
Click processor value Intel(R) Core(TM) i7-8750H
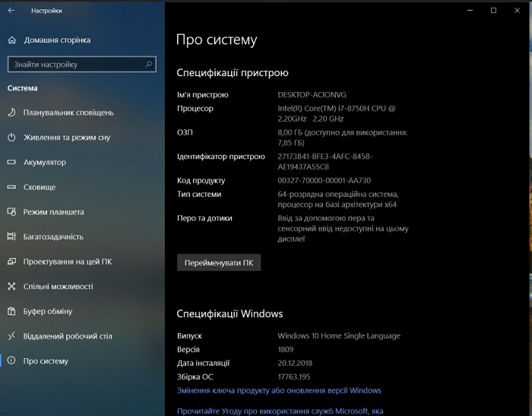coord(336,113)
